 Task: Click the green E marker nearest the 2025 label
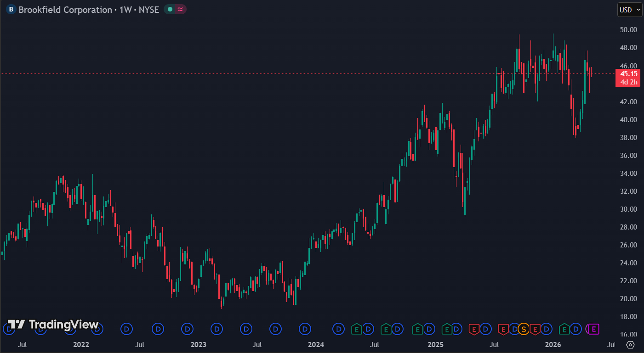[446, 329]
